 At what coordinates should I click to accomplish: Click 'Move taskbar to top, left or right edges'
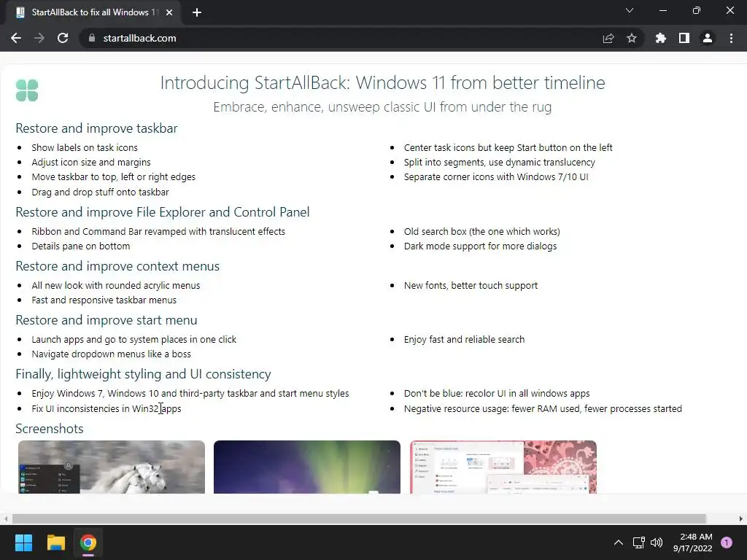click(113, 177)
